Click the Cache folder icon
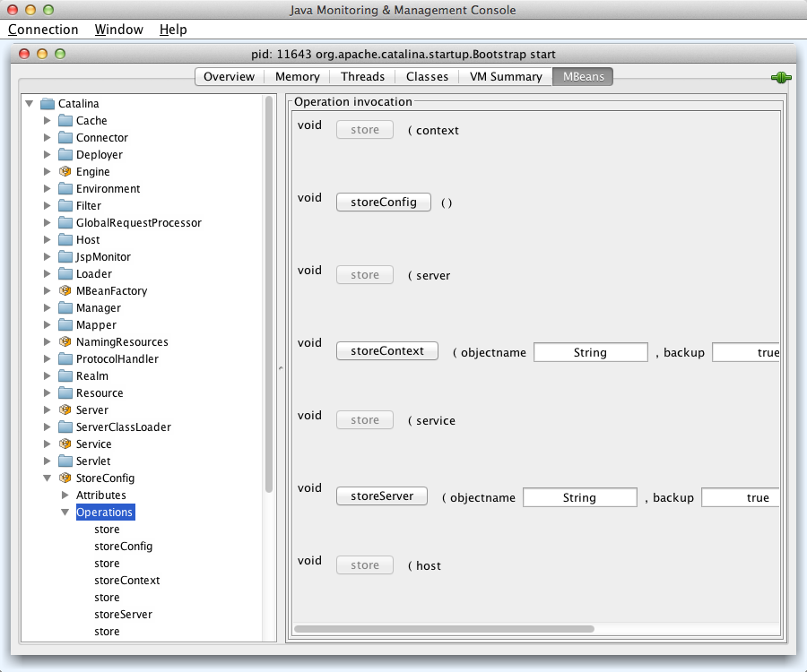This screenshot has height=672, width=807. tap(65, 121)
